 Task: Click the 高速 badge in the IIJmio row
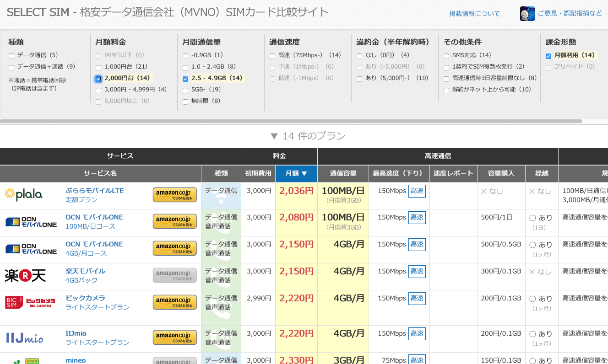click(x=417, y=333)
